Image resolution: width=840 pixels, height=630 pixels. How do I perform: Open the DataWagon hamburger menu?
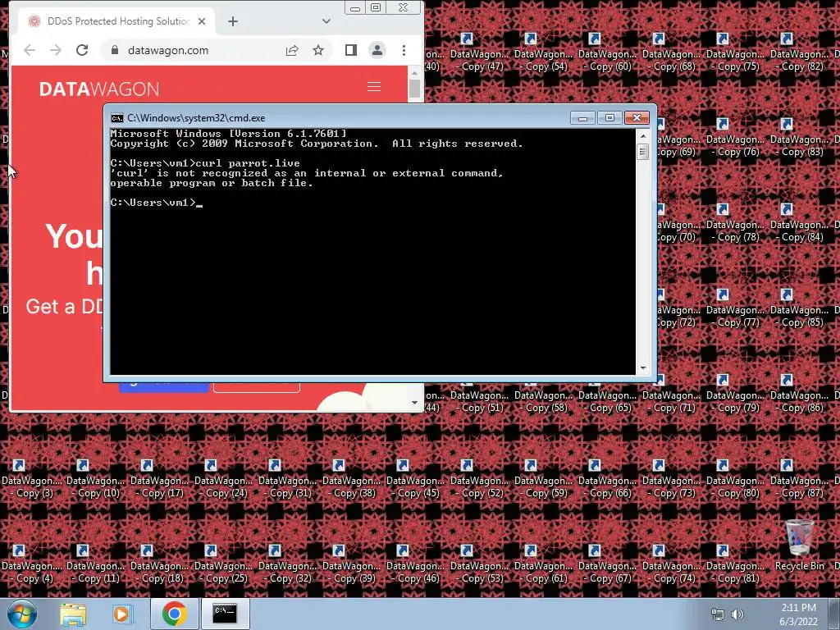374,87
